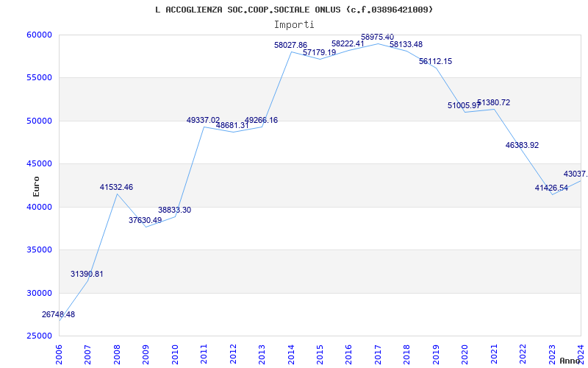Viewport: 588px width, 368px height.
Task: Click x-axis year 2017
Action: (378, 355)
